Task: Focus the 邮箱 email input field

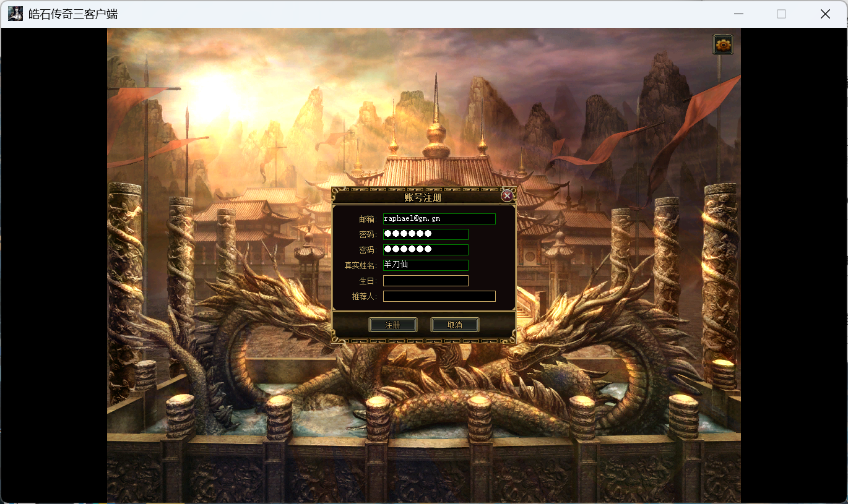Action: point(439,219)
